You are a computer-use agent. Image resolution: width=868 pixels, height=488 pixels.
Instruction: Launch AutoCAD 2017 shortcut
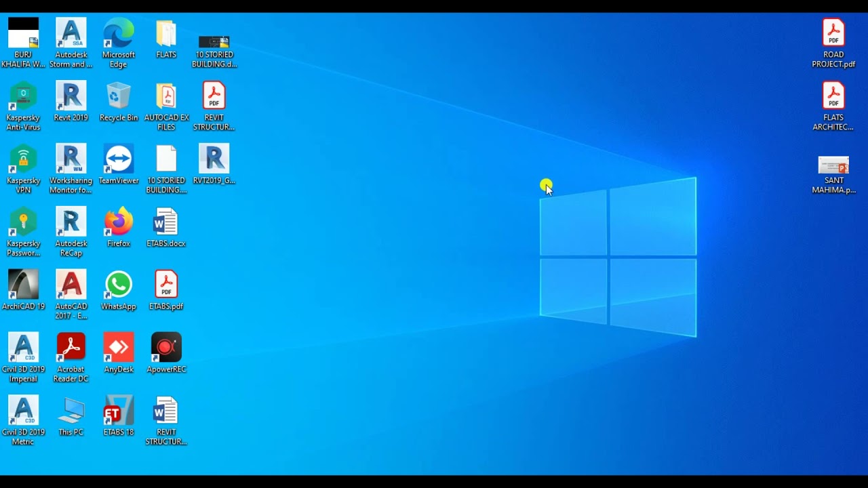coord(71,295)
